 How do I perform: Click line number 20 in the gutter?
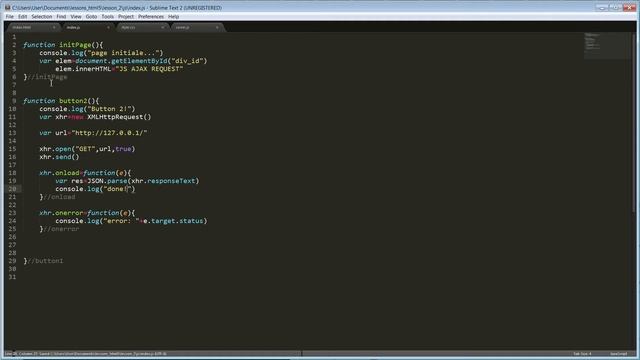(x=12, y=189)
